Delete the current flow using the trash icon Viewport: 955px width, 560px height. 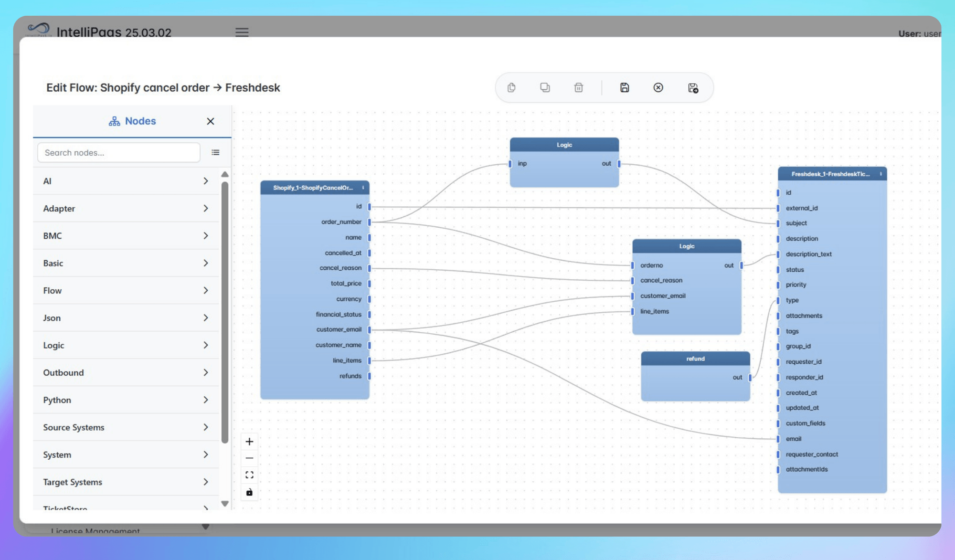point(578,87)
